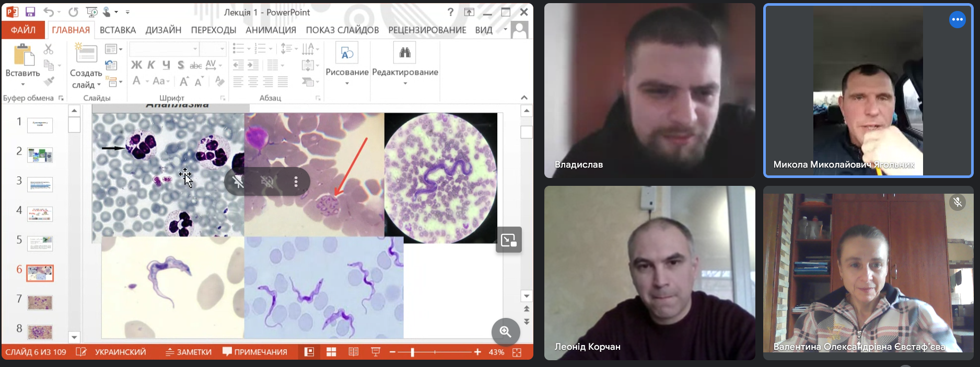Open the ВСТАВКА ribbon tab
This screenshot has height=367, width=980.
pyautogui.click(x=118, y=30)
